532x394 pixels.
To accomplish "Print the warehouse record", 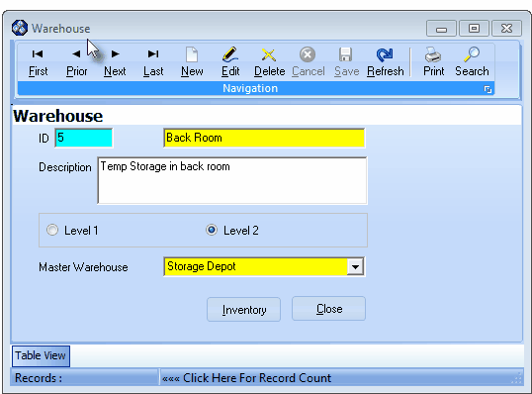I will pyautogui.click(x=433, y=62).
